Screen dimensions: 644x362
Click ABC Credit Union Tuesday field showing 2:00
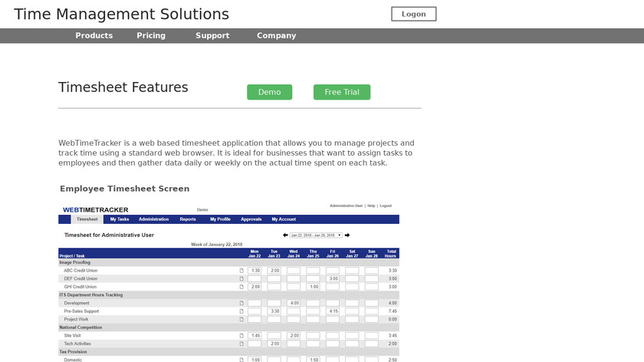pos(274,271)
